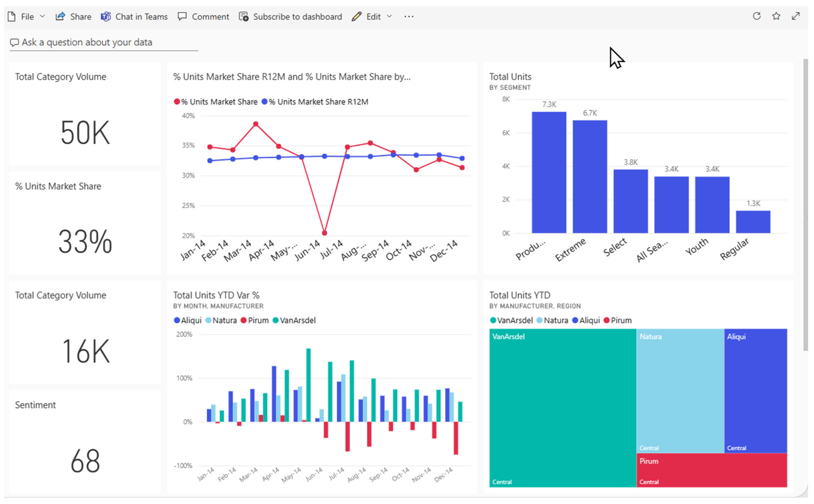
Task: Expand the Edit dropdown chevron
Action: (389, 16)
